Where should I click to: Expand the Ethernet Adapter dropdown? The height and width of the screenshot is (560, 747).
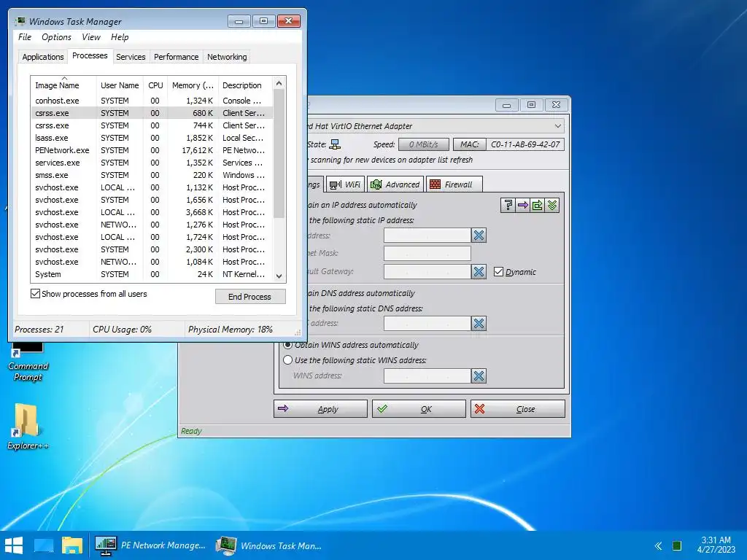[x=557, y=126]
